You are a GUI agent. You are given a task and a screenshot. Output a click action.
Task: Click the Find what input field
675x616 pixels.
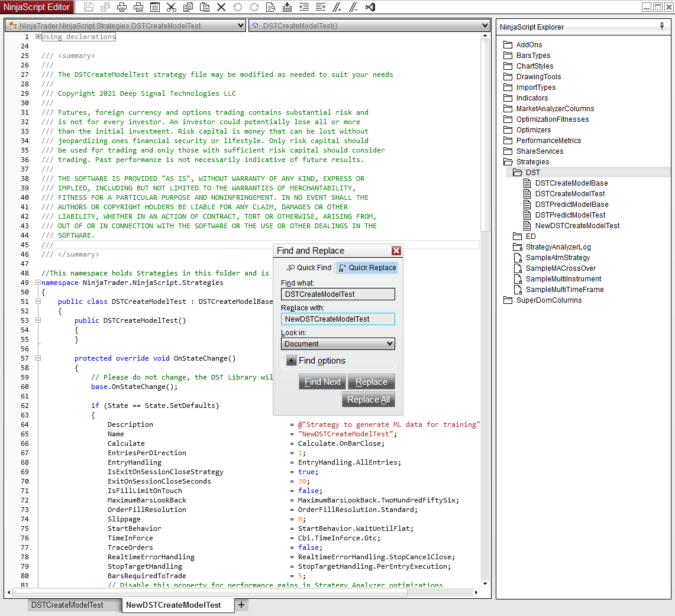pyautogui.click(x=338, y=294)
